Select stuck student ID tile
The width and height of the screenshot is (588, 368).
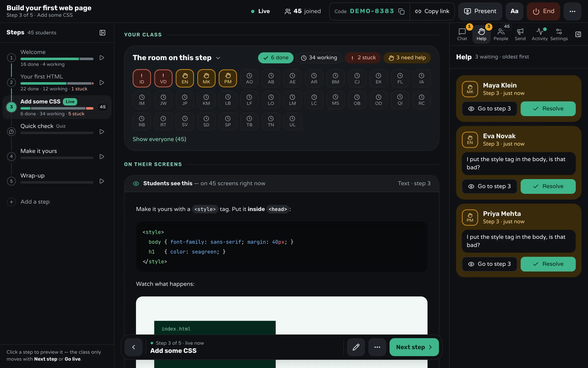pos(142,78)
